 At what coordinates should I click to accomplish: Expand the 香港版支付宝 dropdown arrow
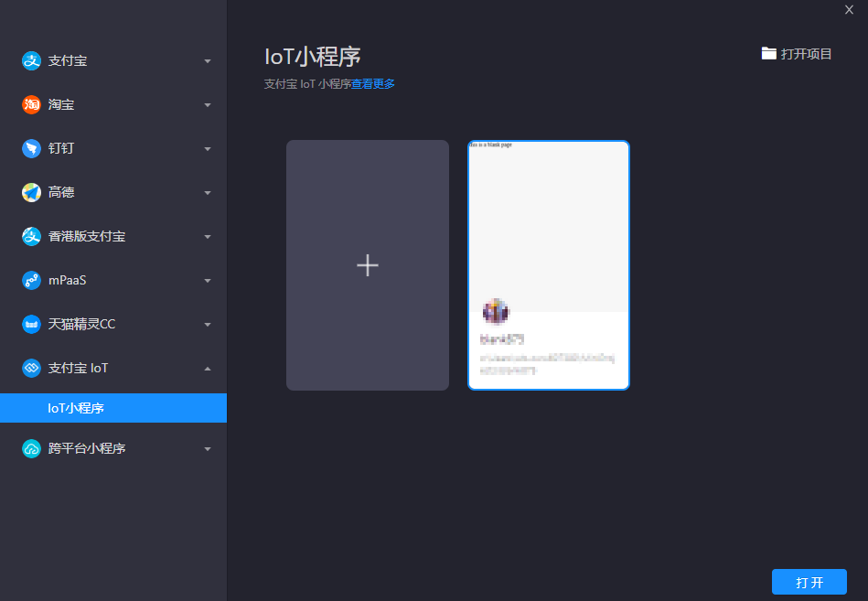pos(208,237)
